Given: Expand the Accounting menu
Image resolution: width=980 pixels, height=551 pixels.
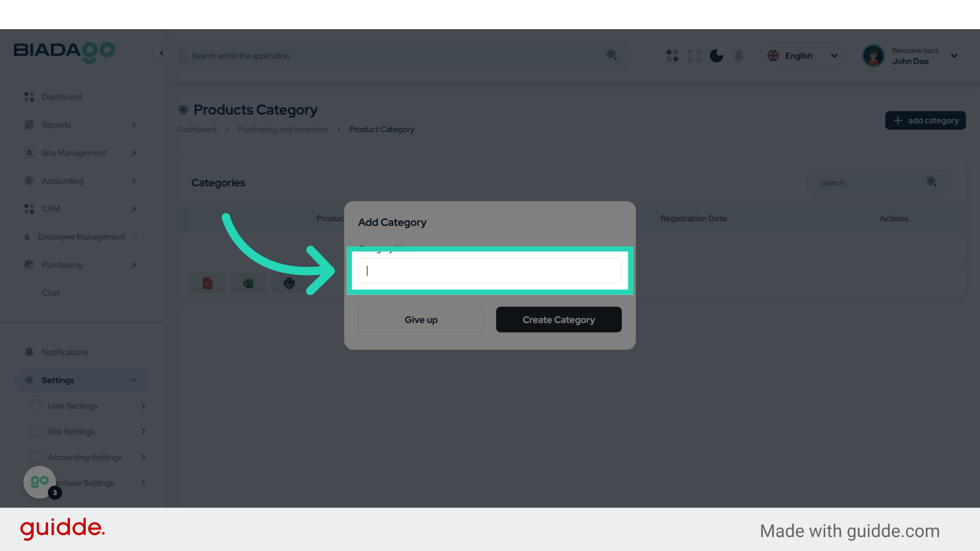Looking at the screenshot, I should coord(82,181).
